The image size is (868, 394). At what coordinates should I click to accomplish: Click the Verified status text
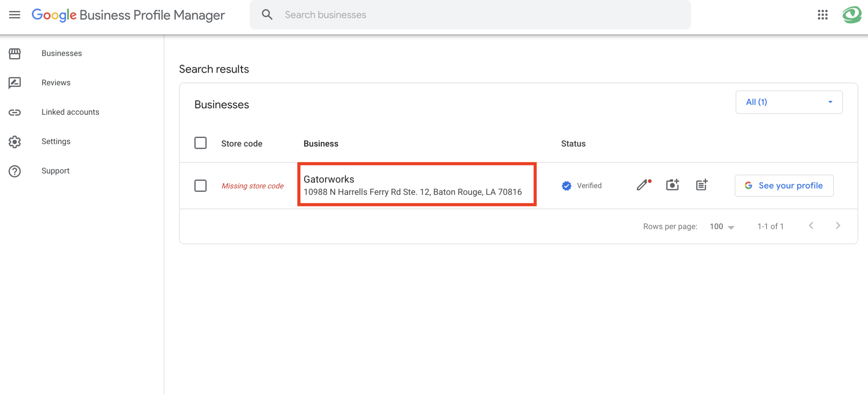point(589,185)
